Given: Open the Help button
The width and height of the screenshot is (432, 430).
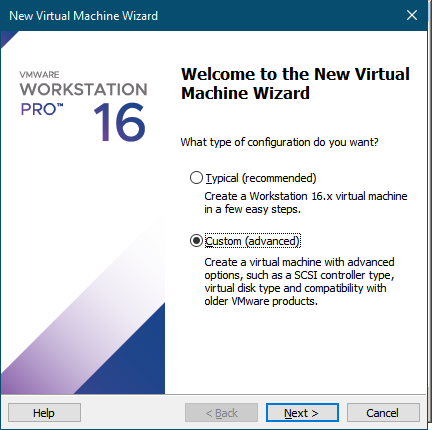Looking at the screenshot, I should point(44,413).
